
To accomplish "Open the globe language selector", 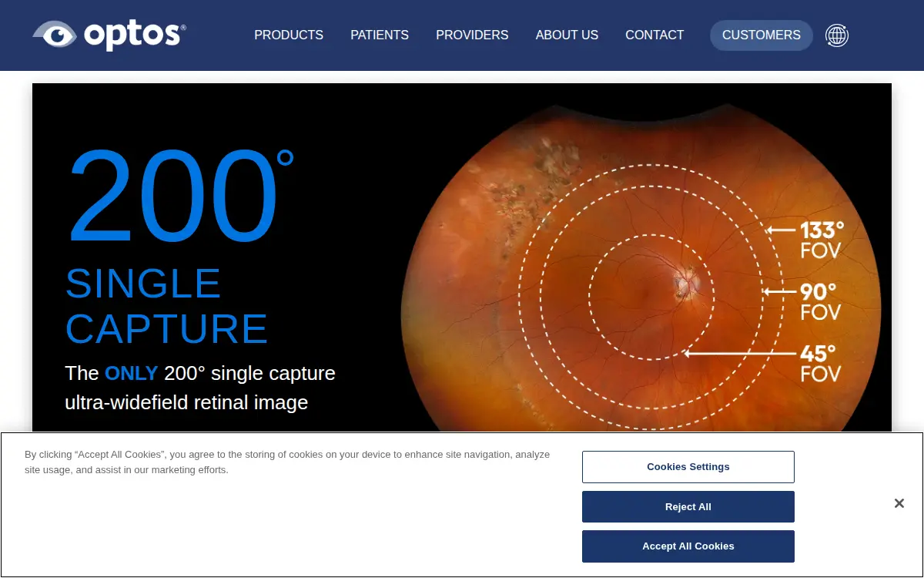I will pos(837,35).
